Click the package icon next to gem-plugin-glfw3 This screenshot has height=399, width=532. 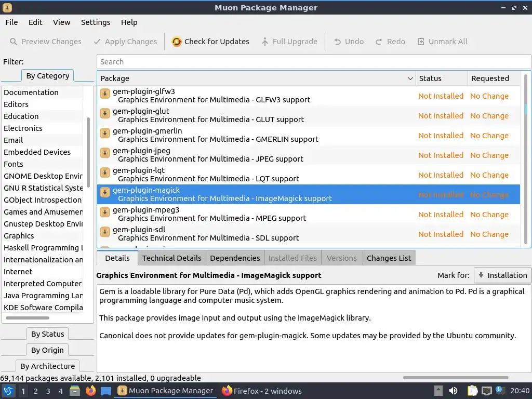click(x=105, y=94)
